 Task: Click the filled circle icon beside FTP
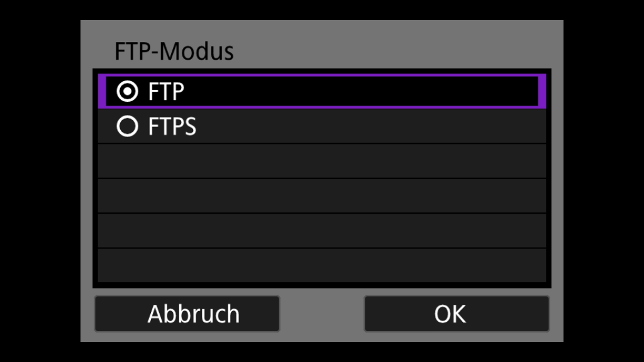(127, 92)
